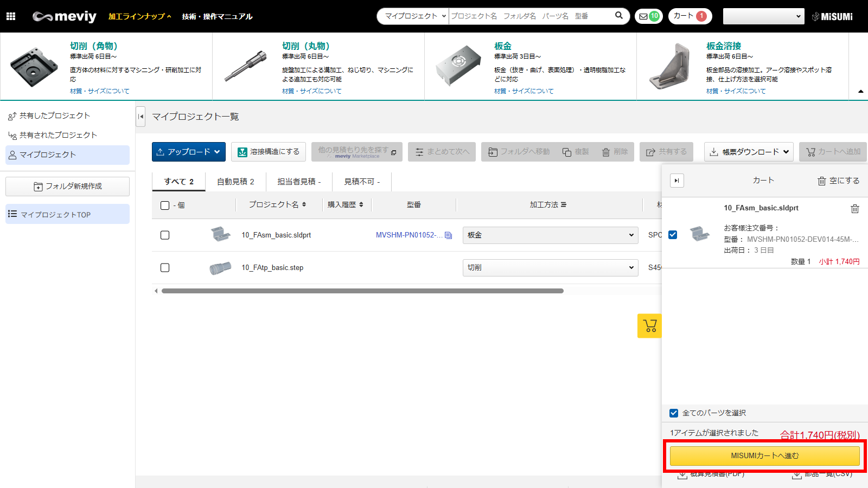Open 材質・サイズについて under 板金
Viewport: 868px width, 488px height.
524,91
